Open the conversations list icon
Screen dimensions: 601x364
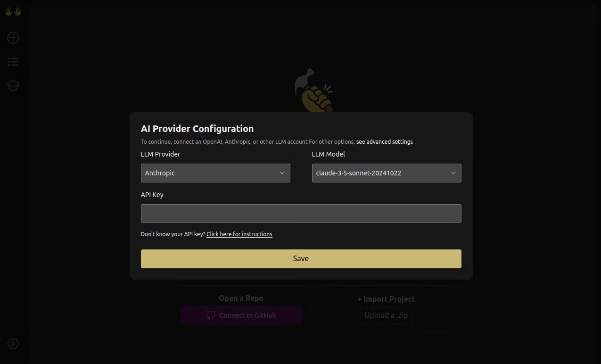(x=13, y=62)
